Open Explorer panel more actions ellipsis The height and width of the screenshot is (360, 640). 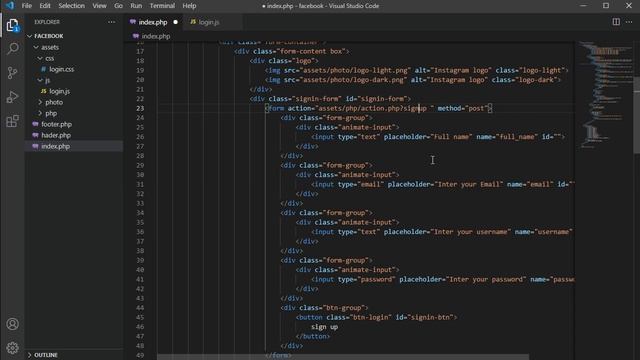111,22
